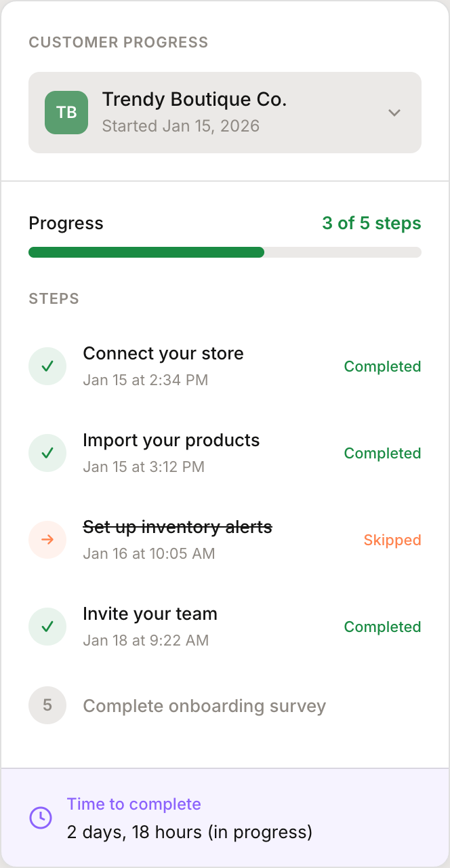Select the numbered circle for step 5
The height and width of the screenshot is (868, 450).
click(x=47, y=705)
